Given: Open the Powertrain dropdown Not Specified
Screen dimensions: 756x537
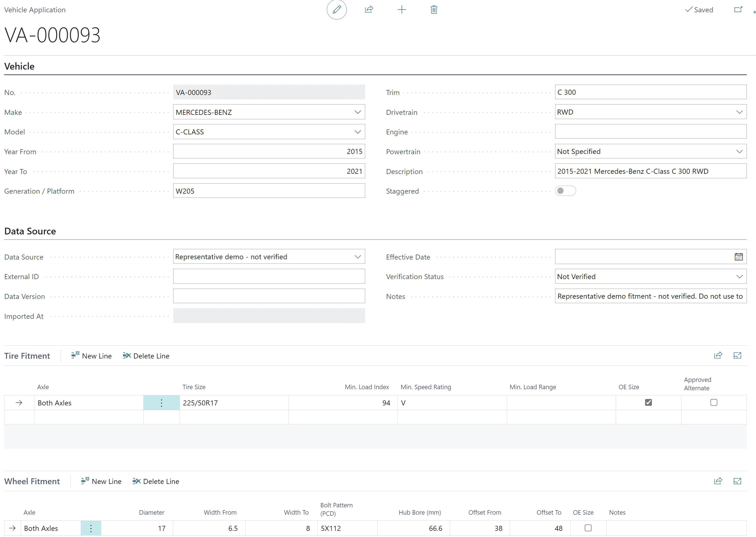Looking at the screenshot, I should (740, 151).
